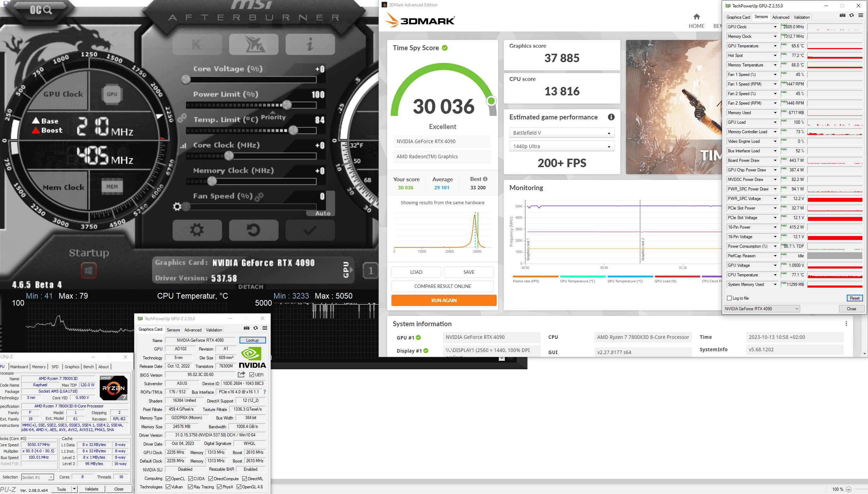Click refresh icon in GPU-Z Graphics Card window
This screenshot has width=868, height=494.
(x=256, y=328)
